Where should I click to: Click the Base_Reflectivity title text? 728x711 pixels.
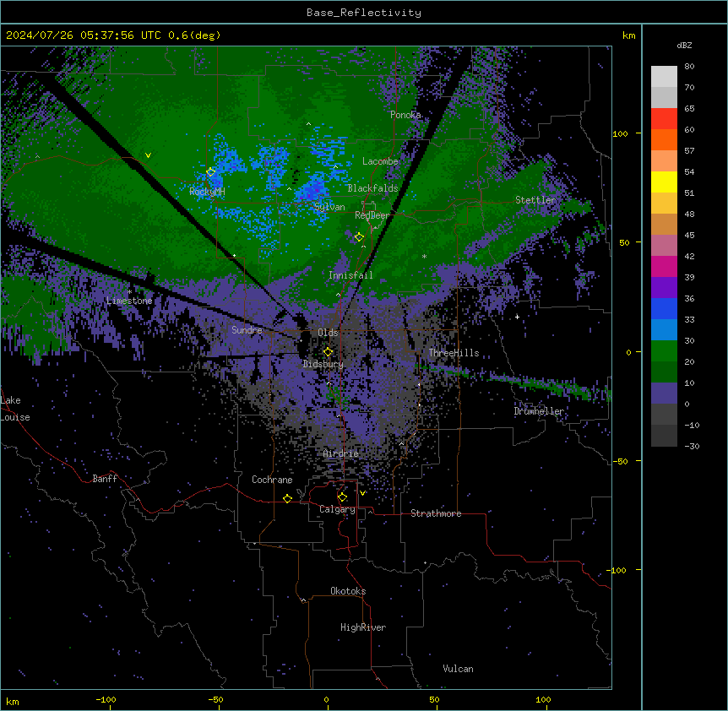coord(364,13)
